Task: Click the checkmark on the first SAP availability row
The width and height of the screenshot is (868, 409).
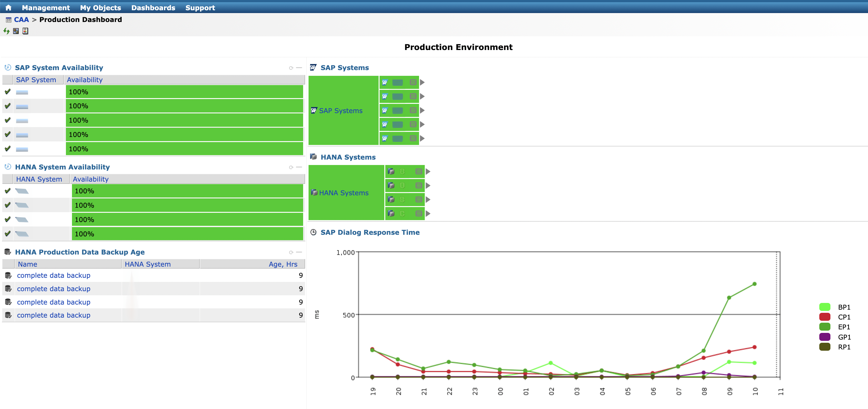Action: [x=7, y=91]
